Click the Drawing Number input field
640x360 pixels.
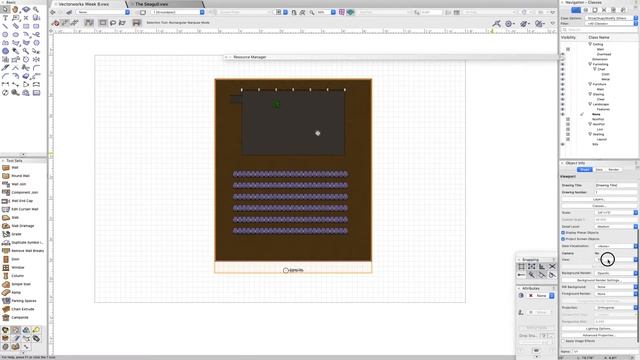[616, 192]
